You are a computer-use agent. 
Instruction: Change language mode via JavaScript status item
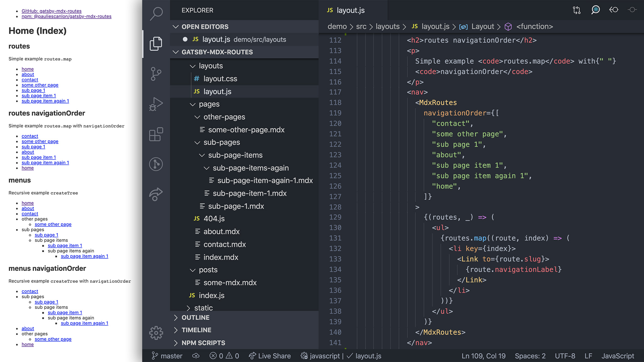(618, 356)
